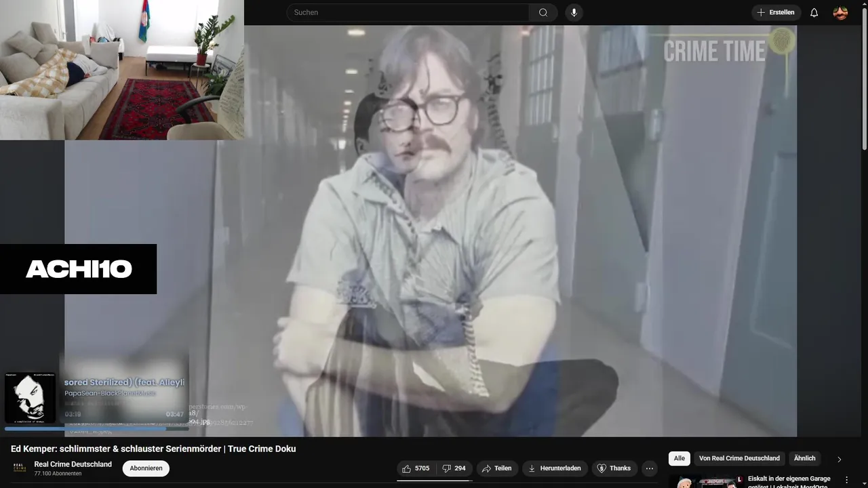Open options for Eiskalt video suggestion

(x=846, y=480)
